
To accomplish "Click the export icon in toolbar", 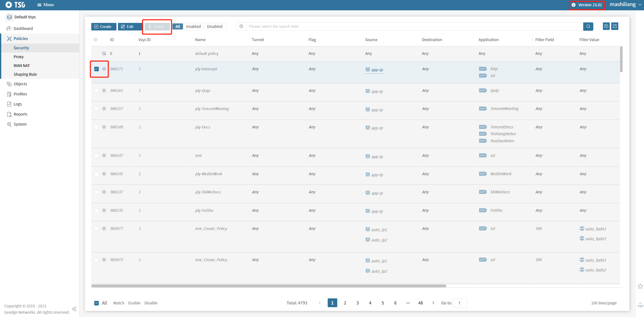I will click(615, 26).
